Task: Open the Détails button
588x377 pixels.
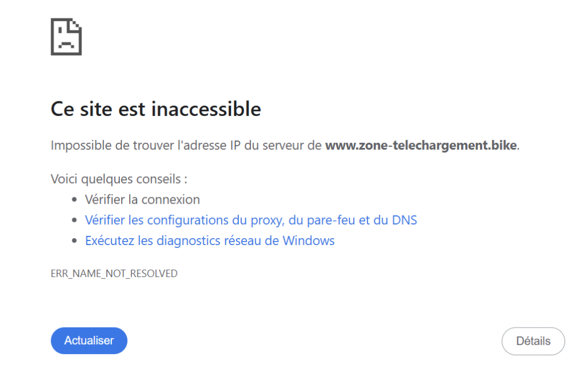Action: click(x=533, y=341)
